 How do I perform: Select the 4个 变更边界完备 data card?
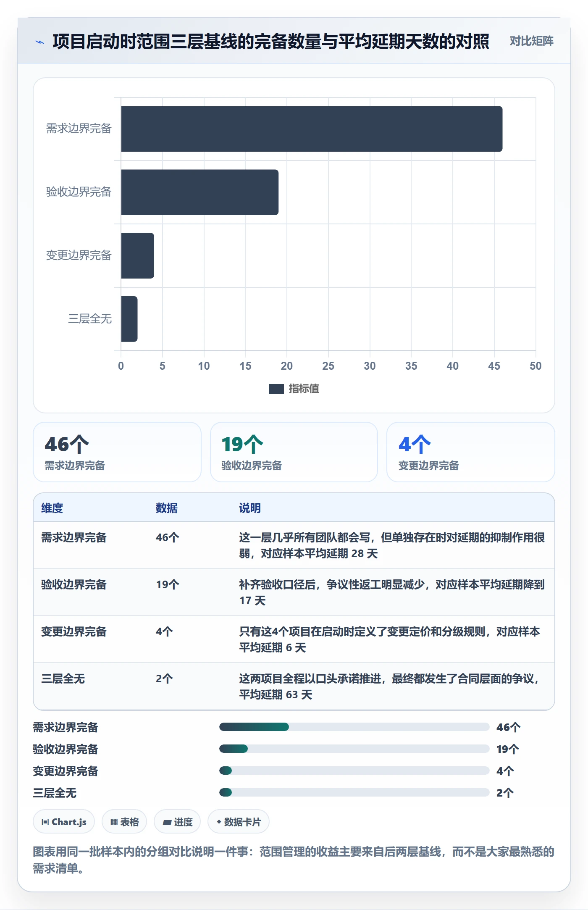471,452
